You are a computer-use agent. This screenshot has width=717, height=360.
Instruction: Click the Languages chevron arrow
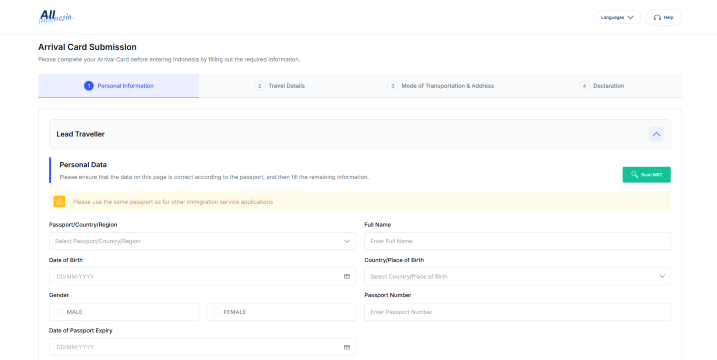(x=631, y=17)
